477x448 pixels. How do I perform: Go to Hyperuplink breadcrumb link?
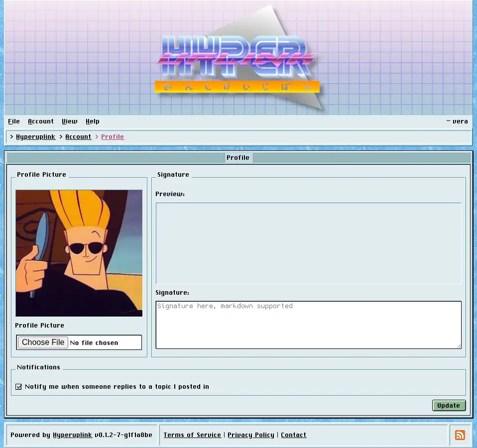(x=35, y=137)
